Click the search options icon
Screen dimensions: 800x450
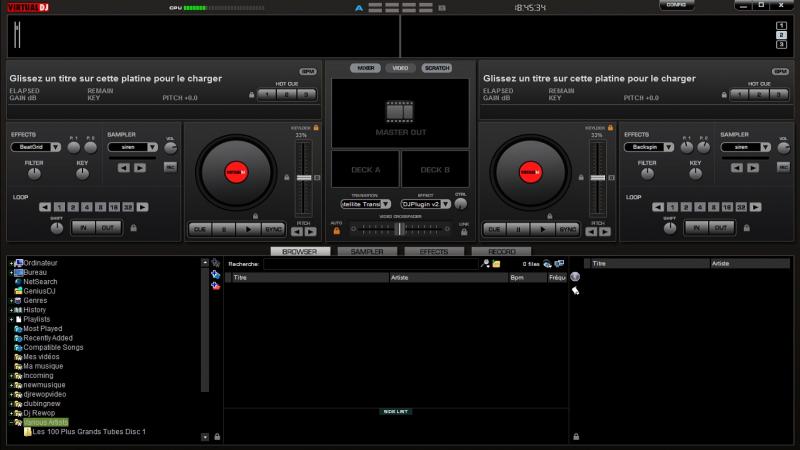click(x=485, y=264)
